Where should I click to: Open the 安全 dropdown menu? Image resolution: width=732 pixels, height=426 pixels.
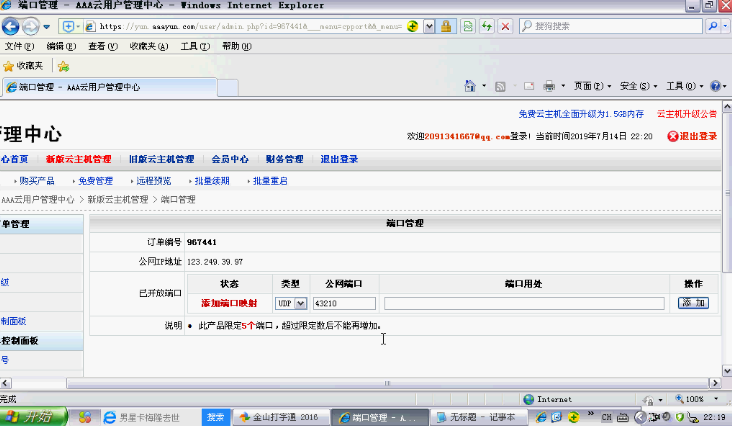point(638,86)
